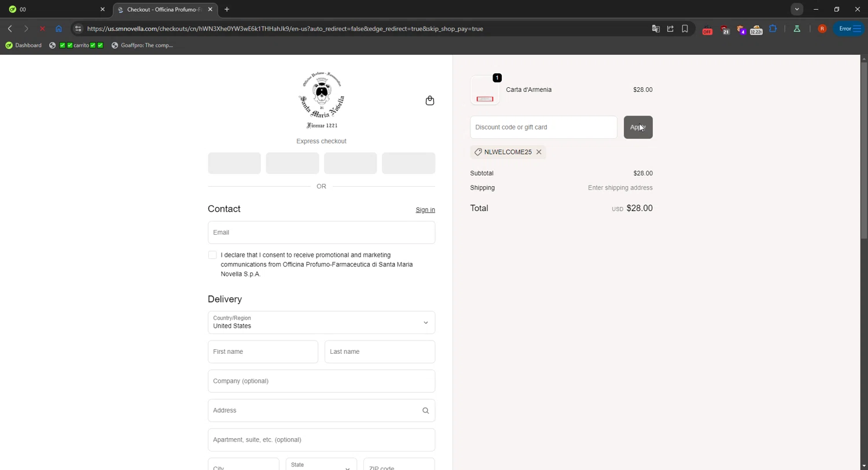Screen dimensions: 868x470
Task: Click the first express checkout button
Action: pyautogui.click(x=234, y=163)
